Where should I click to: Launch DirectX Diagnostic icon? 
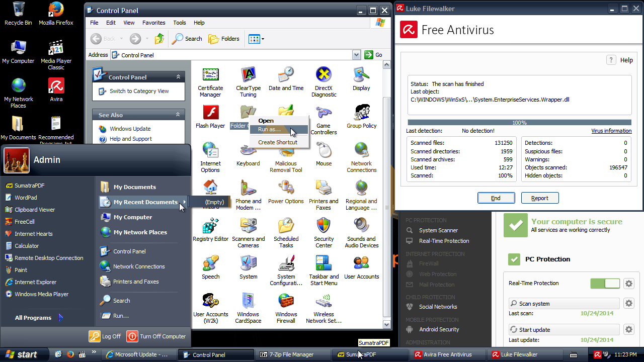click(x=324, y=82)
